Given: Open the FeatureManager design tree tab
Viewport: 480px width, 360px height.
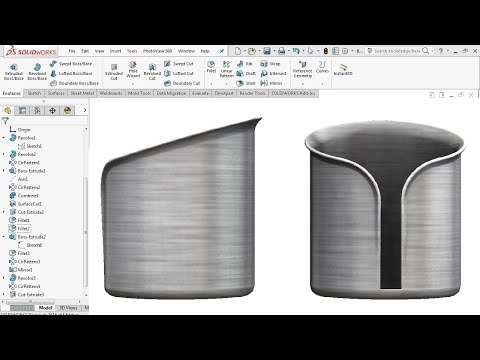Looking at the screenshot, I should click(8, 110).
